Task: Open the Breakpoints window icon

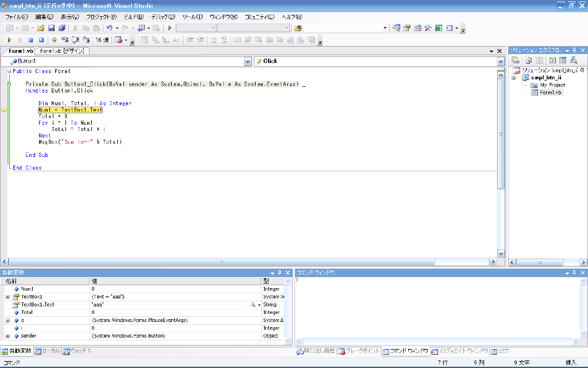Action: (118, 40)
